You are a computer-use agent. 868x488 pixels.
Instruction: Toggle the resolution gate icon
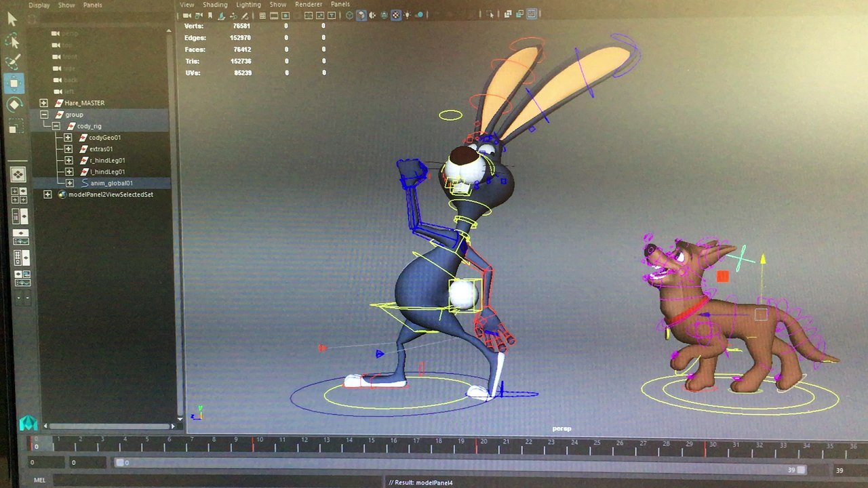pyautogui.click(x=285, y=15)
